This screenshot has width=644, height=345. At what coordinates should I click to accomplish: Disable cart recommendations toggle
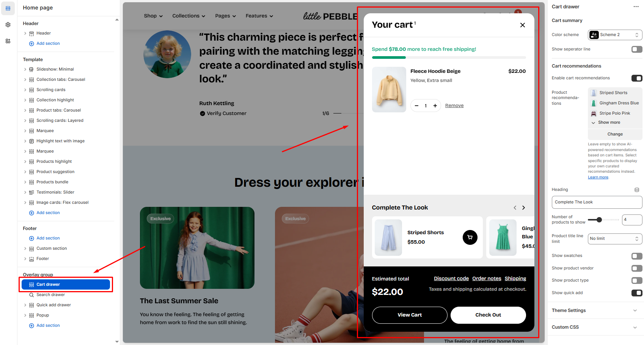pyautogui.click(x=636, y=78)
